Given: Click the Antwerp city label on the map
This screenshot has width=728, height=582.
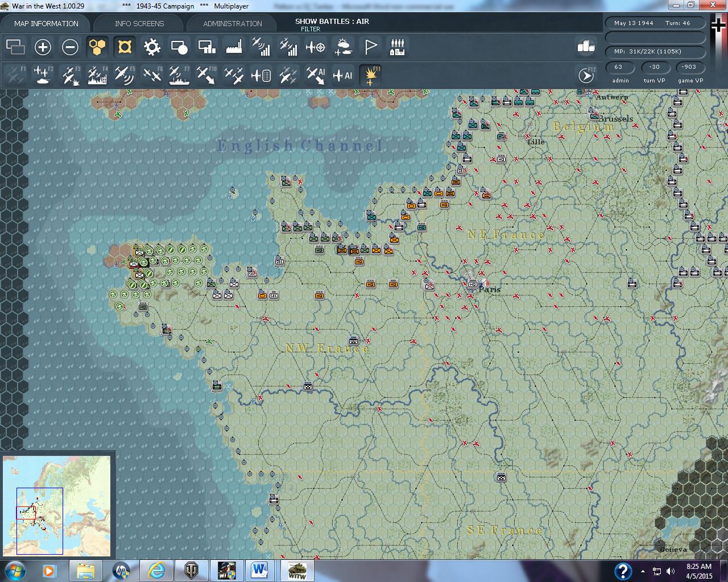Looking at the screenshot, I should (612, 97).
